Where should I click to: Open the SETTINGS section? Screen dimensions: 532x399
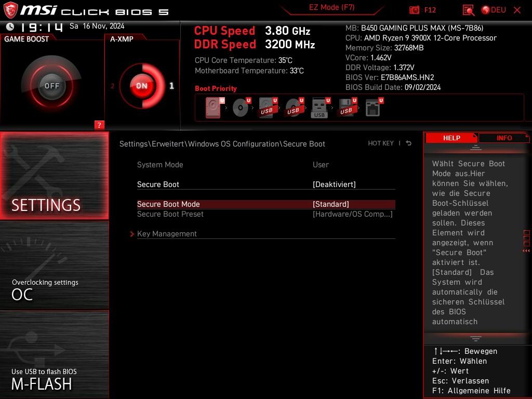(x=54, y=176)
